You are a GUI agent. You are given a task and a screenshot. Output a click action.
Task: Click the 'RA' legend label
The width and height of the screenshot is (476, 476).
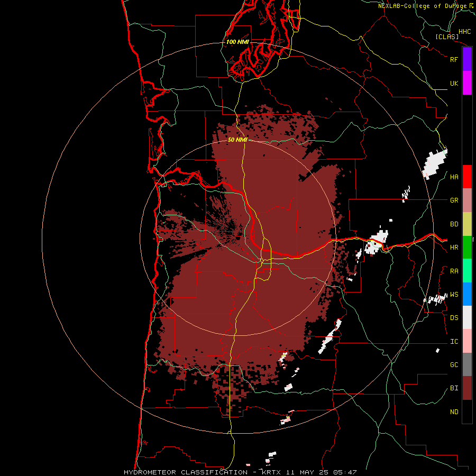point(454,271)
